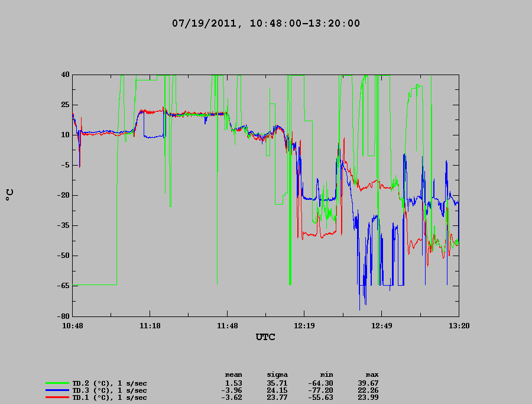532x404 pixels.
Task: Click TD.3 min value -77.20
Action: [320, 390]
